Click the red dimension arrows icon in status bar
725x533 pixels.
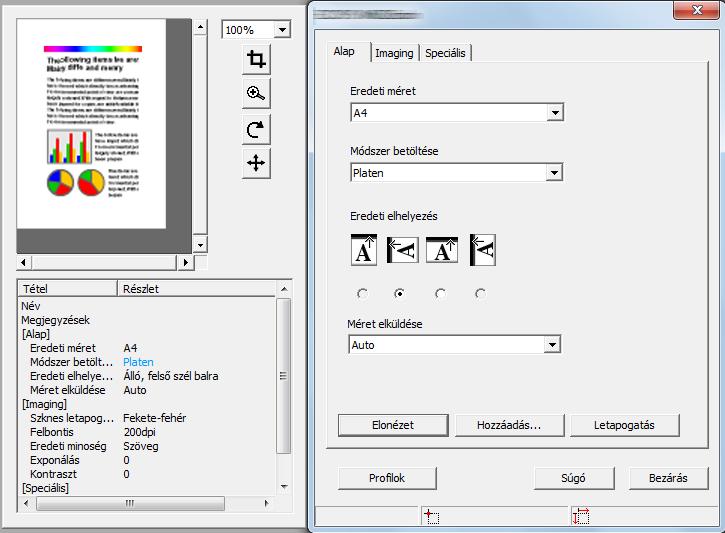click(581, 516)
